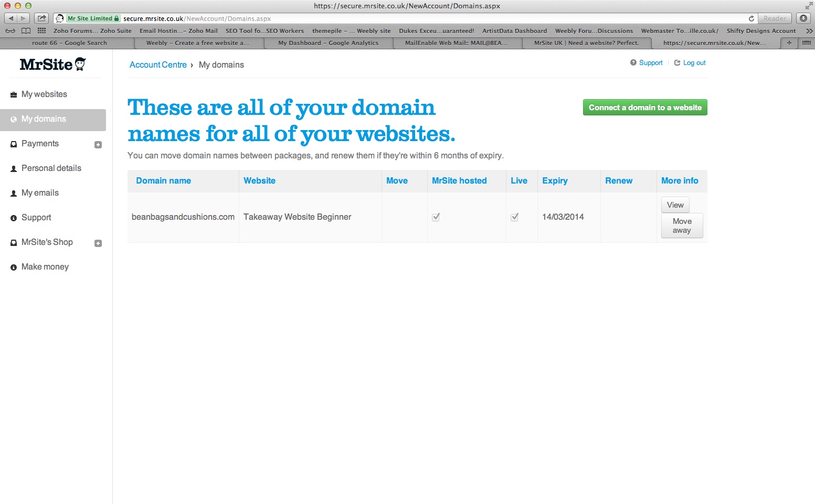Show bookmarks with open book icon
Viewport: 815px width, 504px height.
26,31
